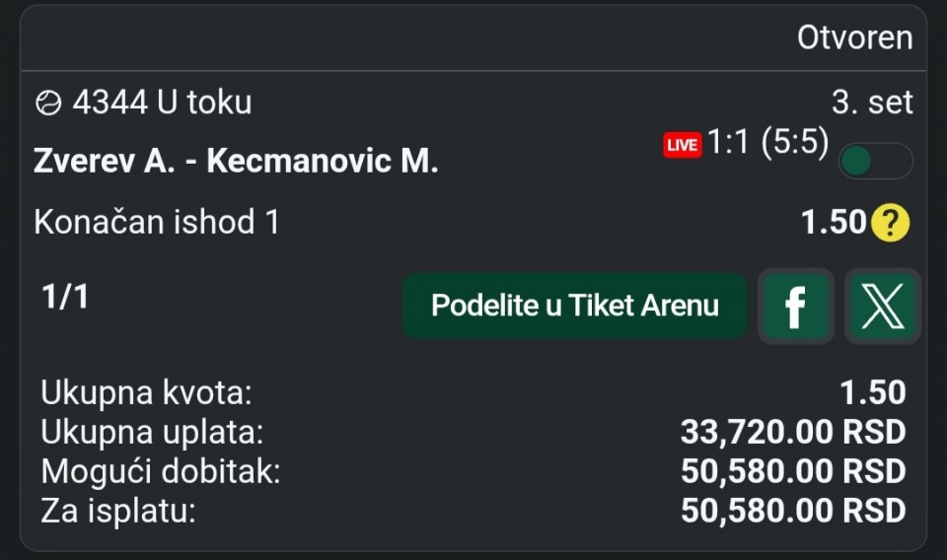Click the 1/1 selections counter
The width and height of the screenshot is (947, 560).
[x=65, y=297]
